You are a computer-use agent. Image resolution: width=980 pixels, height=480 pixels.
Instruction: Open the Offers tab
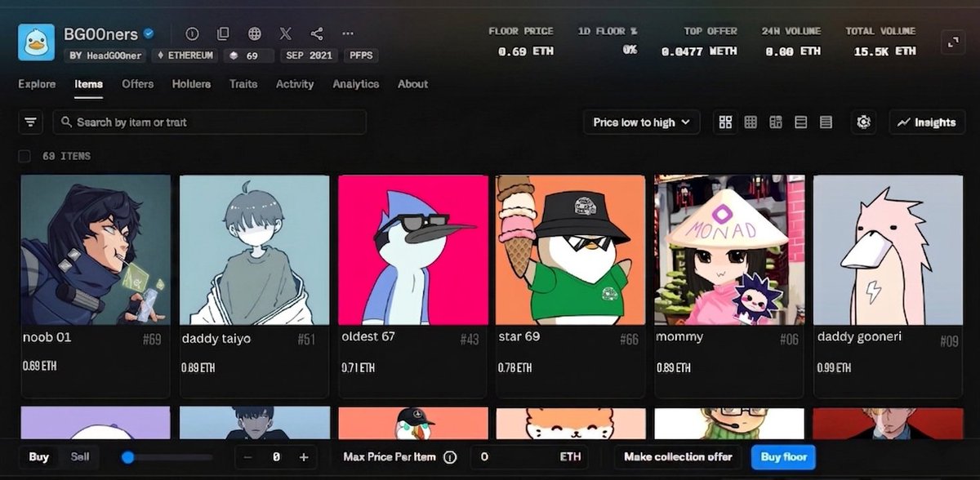point(138,84)
